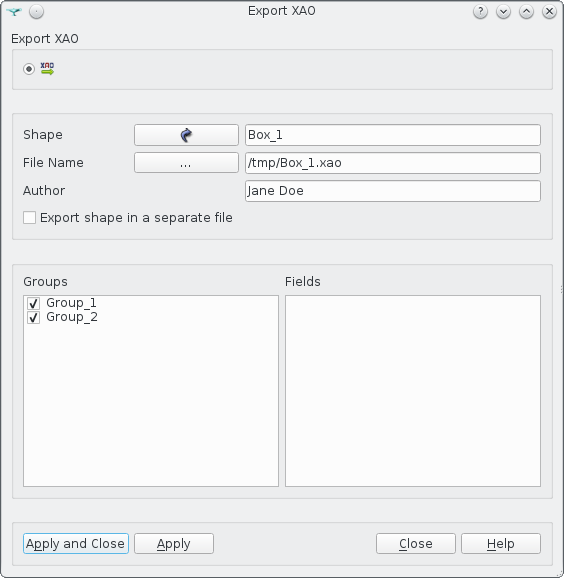Click the Author field Jane Doe
The image size is (564, 578).
pyautogui.click(x=393, y=191)
